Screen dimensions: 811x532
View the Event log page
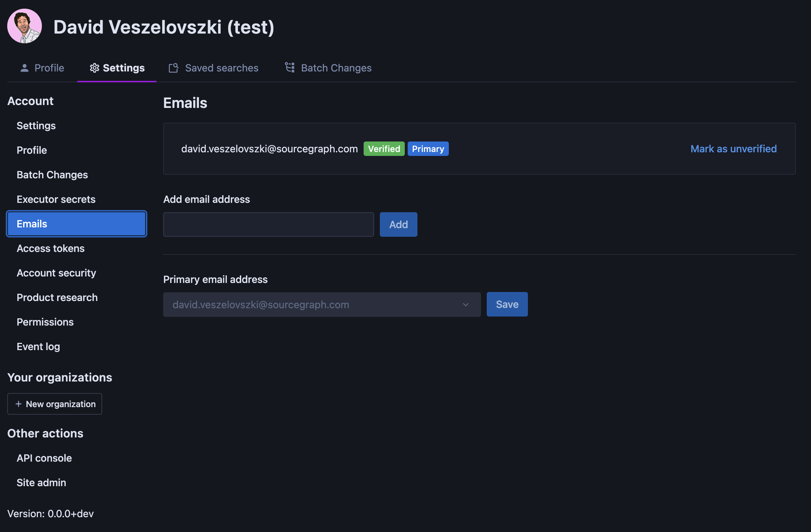(x=38, y=346)
